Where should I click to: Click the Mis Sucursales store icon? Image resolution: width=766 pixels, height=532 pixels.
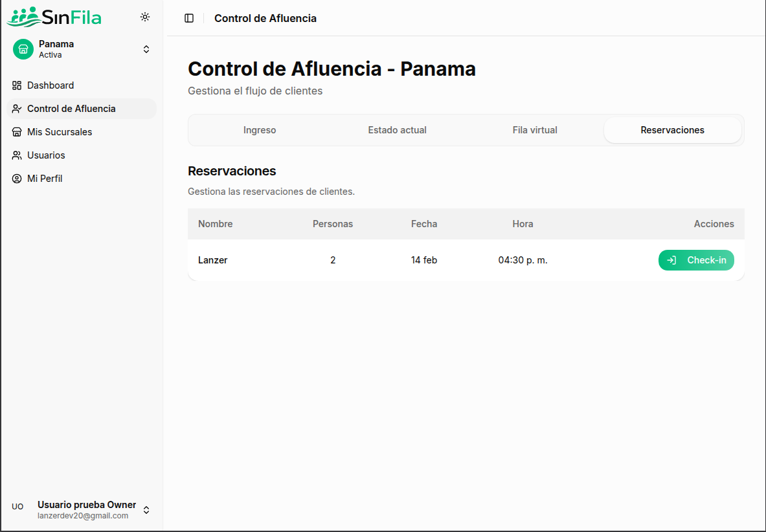click(16, 132)
